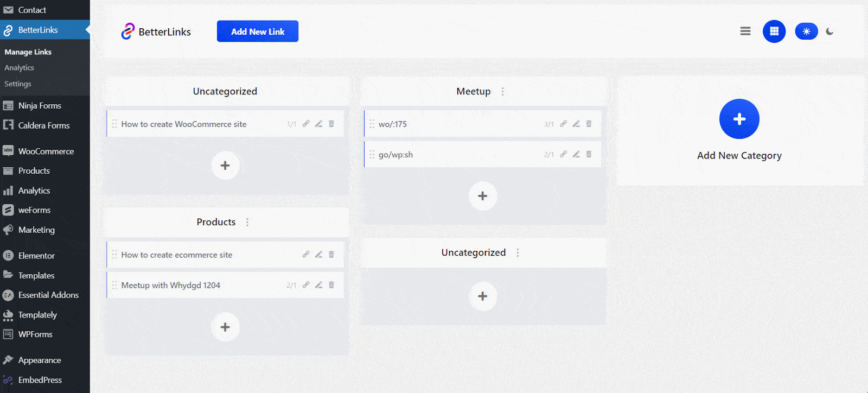Add a link under the Meetup category
The height and width of the screenshot is (393, 868).
[x=482, y=196]
